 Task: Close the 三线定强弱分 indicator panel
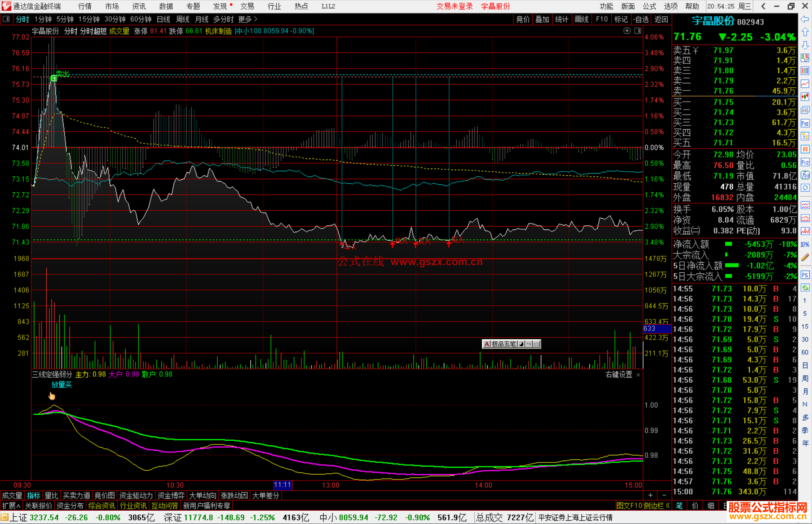tap(638, 375)
